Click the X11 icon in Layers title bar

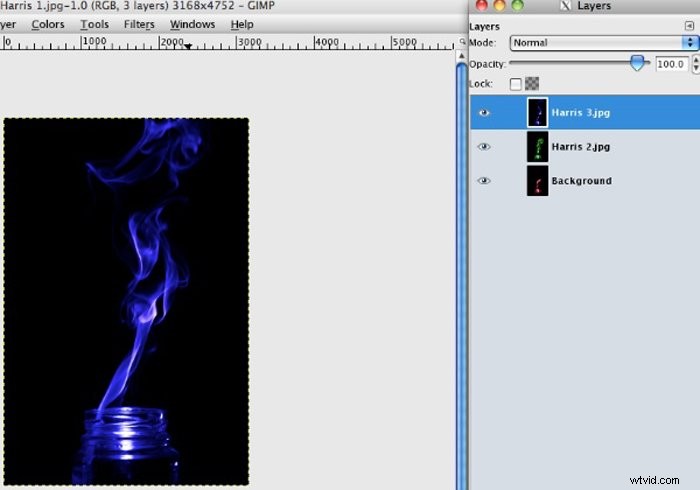pyautogui.click(x=567, y=6)
